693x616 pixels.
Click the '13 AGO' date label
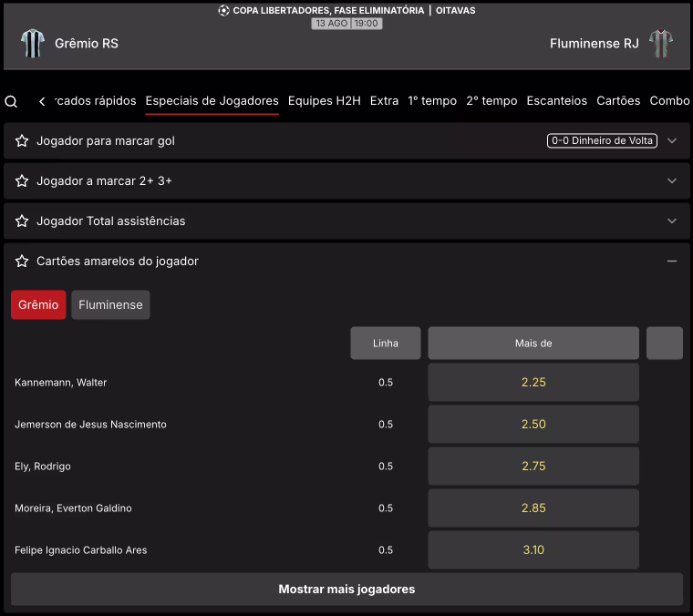(x=331, y=24)
